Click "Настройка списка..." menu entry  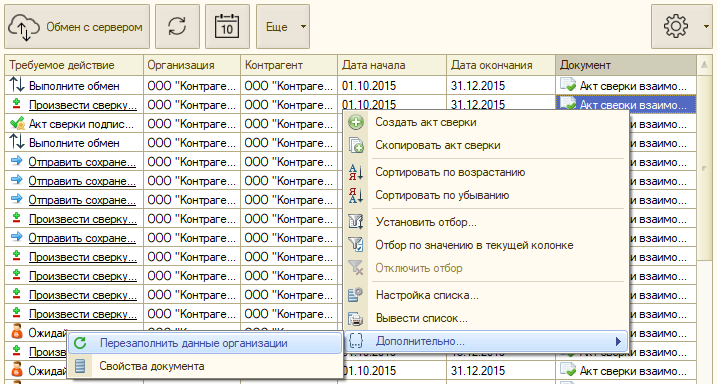tap(486, 295)
